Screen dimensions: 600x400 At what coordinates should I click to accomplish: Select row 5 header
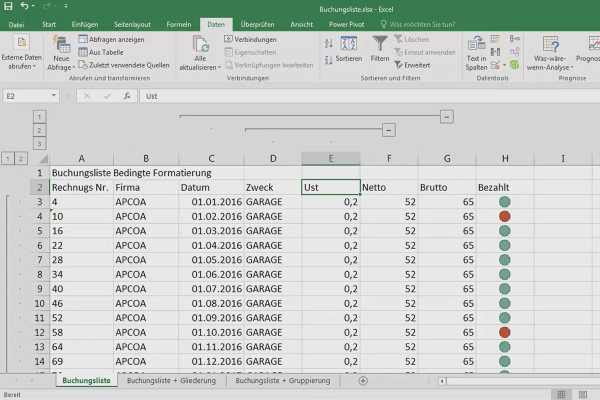click(40, 231)
